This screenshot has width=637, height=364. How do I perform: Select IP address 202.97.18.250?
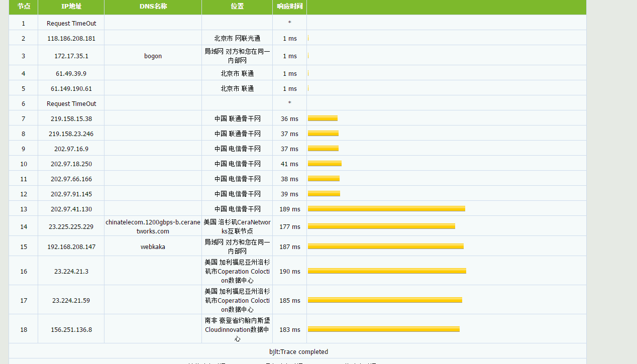click(71, 164)
